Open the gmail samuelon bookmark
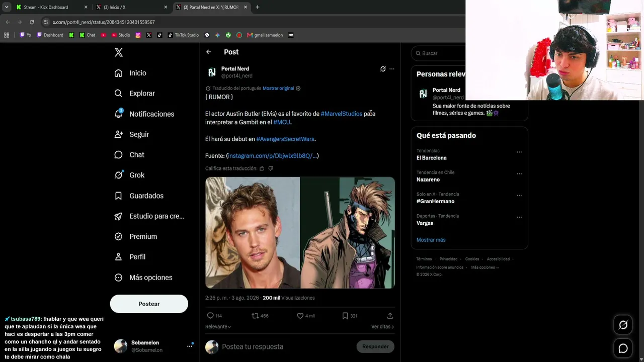644x362 pixels. click(265, 35)
